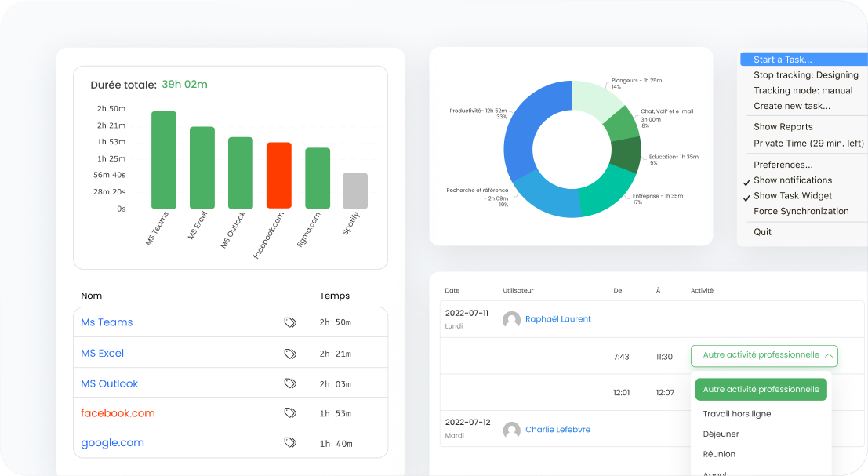Click the tag icon in the MS Outlook row
This screenshot has height=476, width=868.
pyautogui.click(x=290, y=383)
